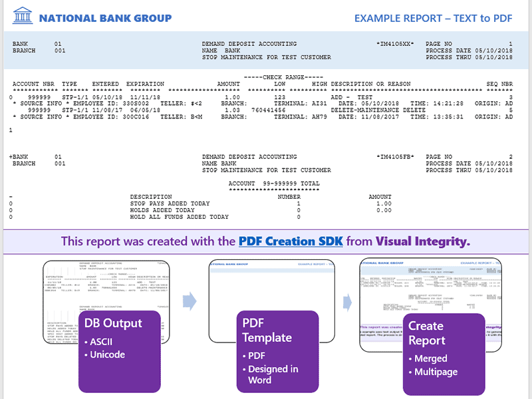Click ACCOUNT 99-999999 TOTAL heading
The image size is (532, 399).
(274, 184)
